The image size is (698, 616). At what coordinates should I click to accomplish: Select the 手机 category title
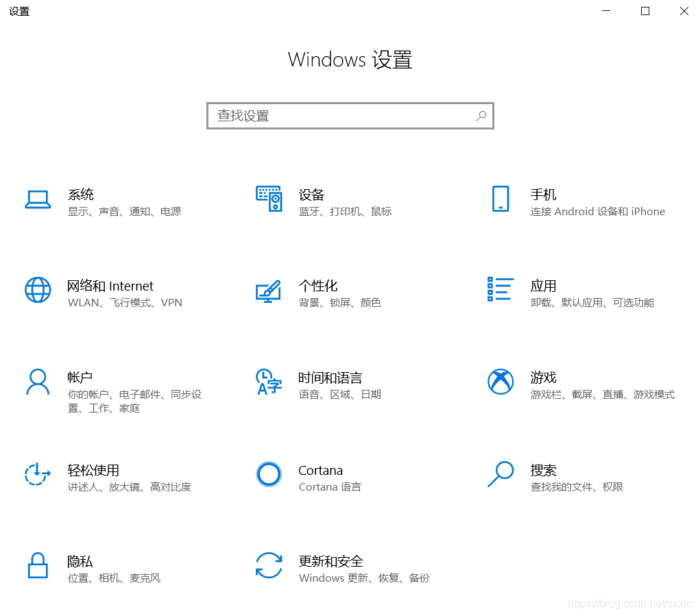[543, 195]
